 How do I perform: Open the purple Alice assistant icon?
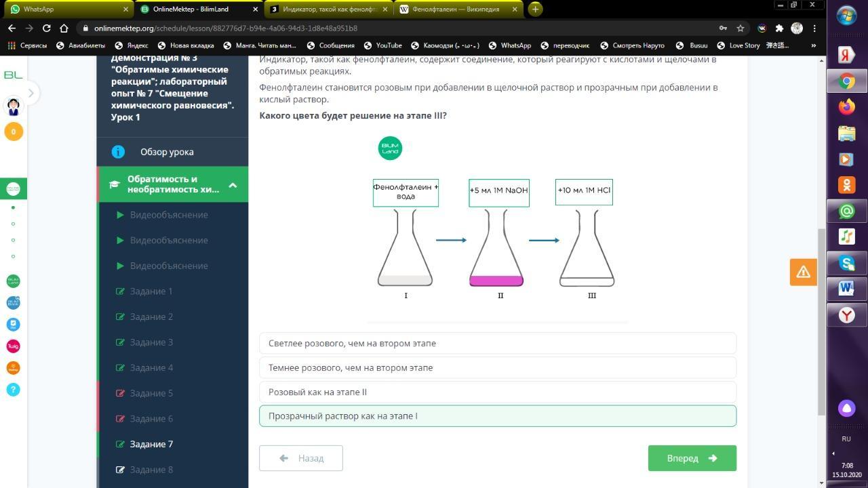[x=846, y=408]
